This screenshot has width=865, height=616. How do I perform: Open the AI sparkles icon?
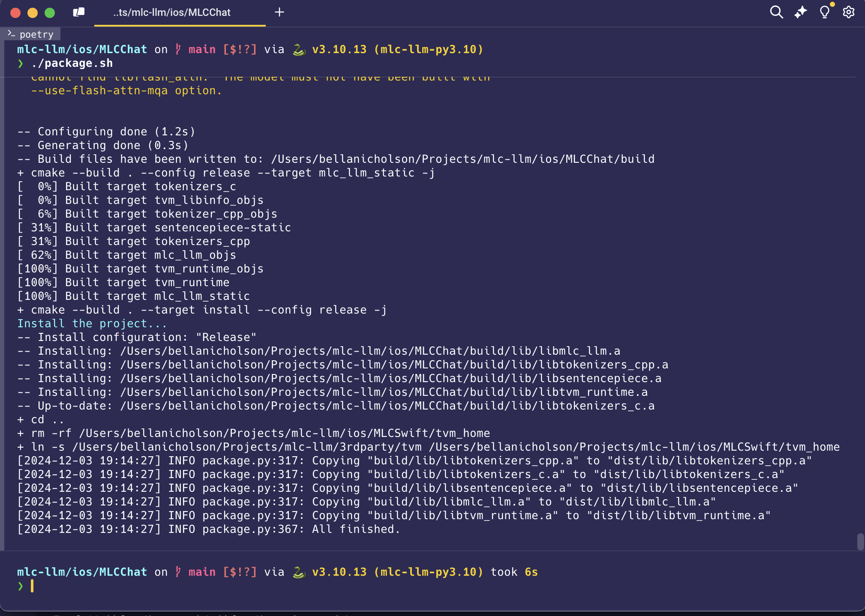(x=800, y=12)
